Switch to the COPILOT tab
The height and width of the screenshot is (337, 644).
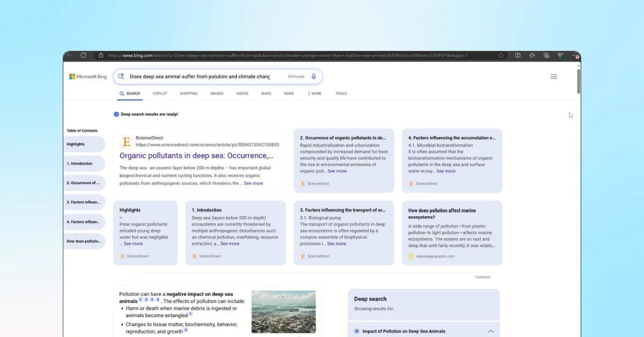click(160, 93)
